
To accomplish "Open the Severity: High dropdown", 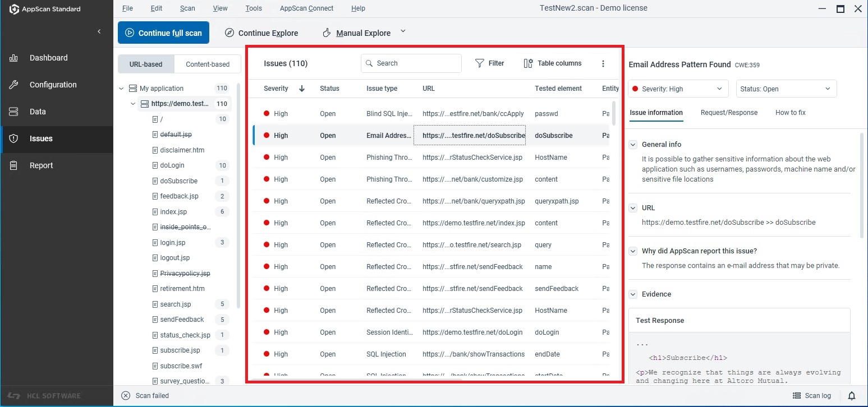I will coord(678,89).
